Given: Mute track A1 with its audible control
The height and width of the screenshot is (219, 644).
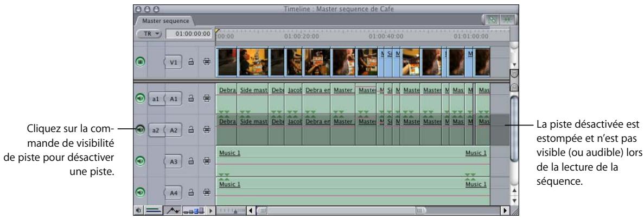Looking at the screenshot, I should click(141, 99).
